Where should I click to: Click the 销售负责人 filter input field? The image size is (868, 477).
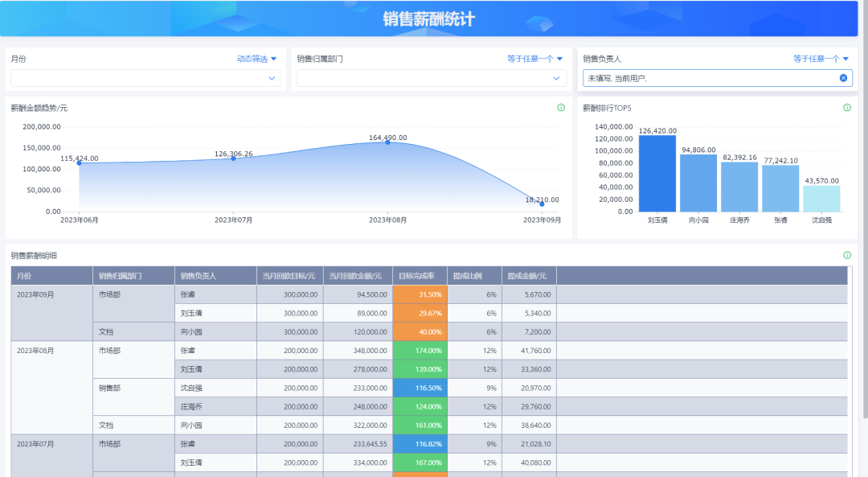(707, 78)
